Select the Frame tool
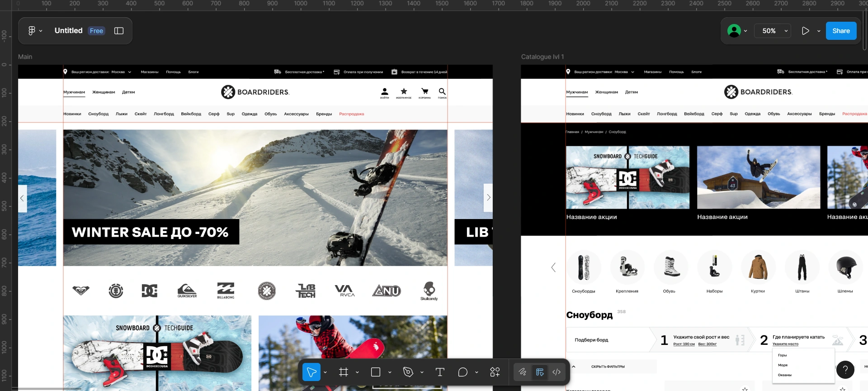 pos(344,372)
